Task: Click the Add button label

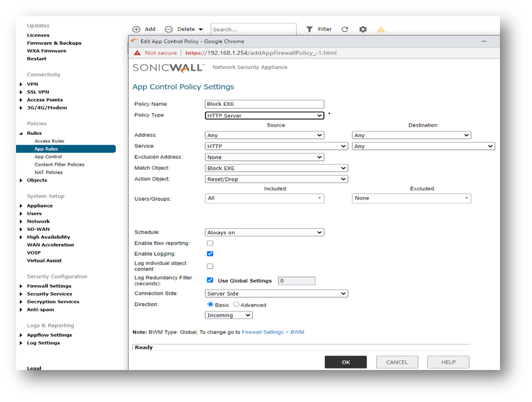Action: point(150,29)
